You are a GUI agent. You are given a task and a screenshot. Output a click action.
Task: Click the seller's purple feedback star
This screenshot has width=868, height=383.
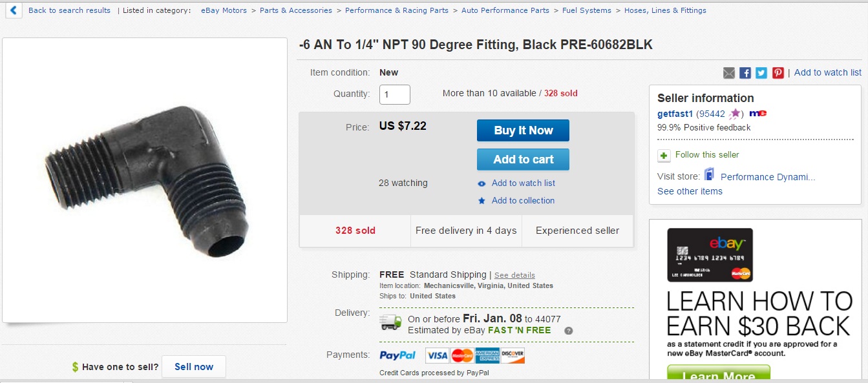pyautogui.click(x=735, y=114)
